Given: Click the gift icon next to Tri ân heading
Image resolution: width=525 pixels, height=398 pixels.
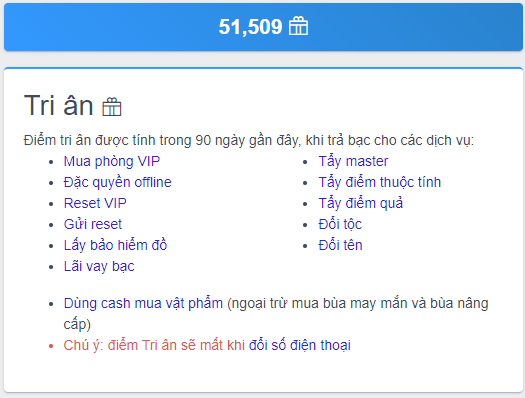Looking at the screenshot, I should pyautogui.click(x=112, y=107).
